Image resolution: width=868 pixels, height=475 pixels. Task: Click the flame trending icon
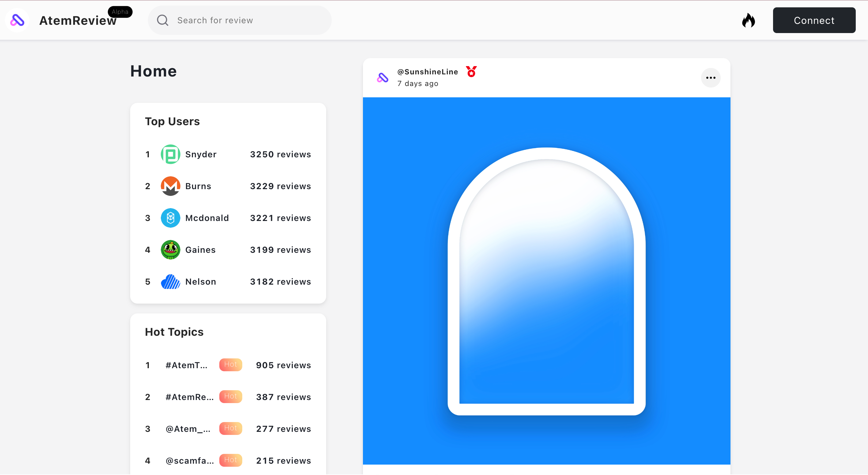[x=748, y=20]
